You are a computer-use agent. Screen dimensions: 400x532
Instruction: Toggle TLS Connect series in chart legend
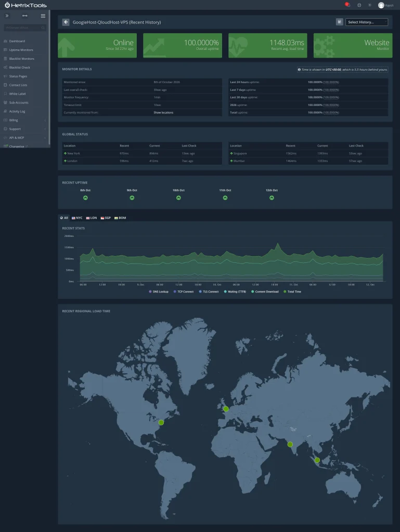[209, 291]
